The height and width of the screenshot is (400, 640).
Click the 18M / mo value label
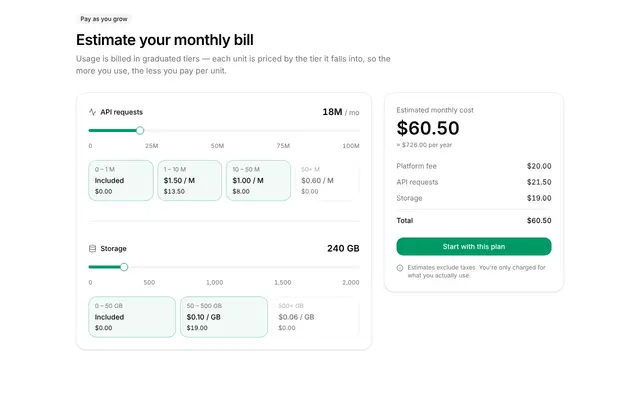pos(341,112)
